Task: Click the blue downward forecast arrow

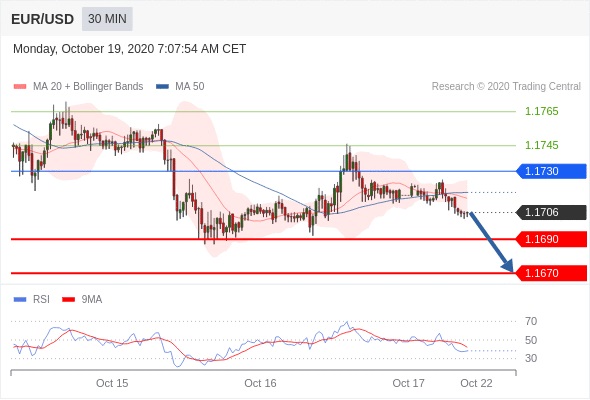Action: pyautogui.click(x=491, y=242)
